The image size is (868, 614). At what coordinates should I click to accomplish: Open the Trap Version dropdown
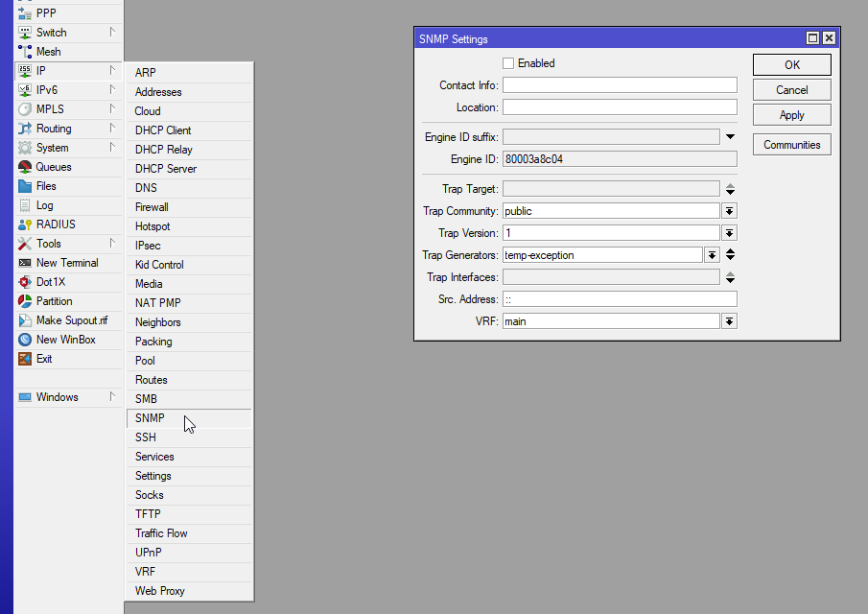[730, 233]
